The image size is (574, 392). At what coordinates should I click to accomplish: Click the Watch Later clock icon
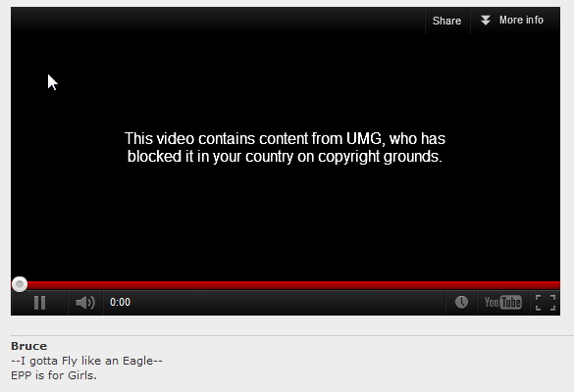pyautogui.click(x=461, y=303)
